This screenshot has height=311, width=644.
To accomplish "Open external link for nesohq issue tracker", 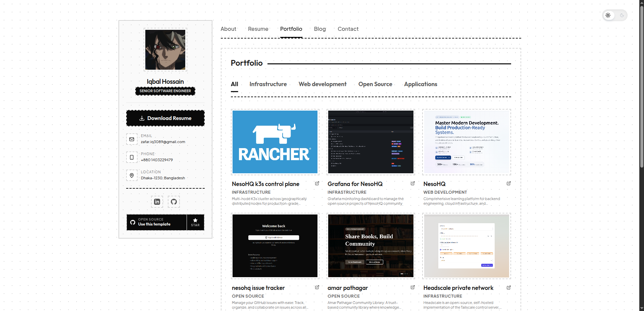I will coord(317,287).
